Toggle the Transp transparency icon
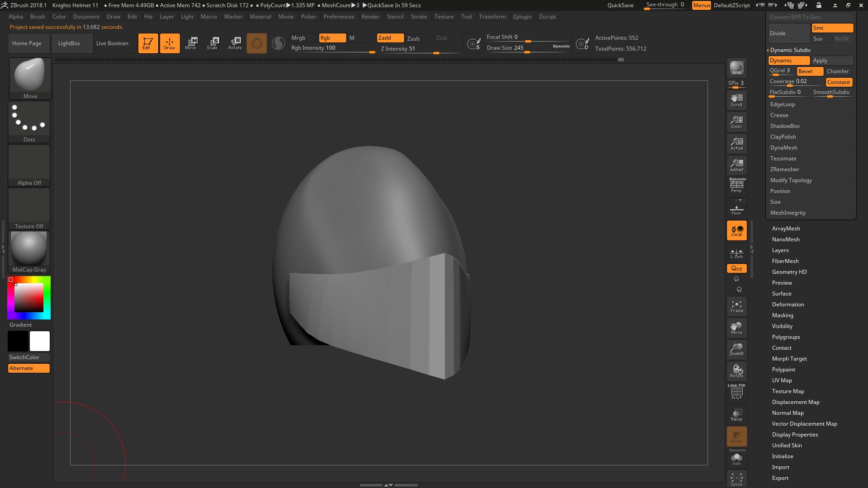 tap(736, 415)
